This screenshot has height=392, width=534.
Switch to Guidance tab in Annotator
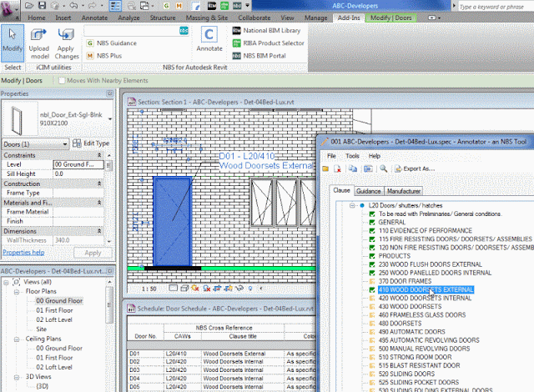point(368,191)
